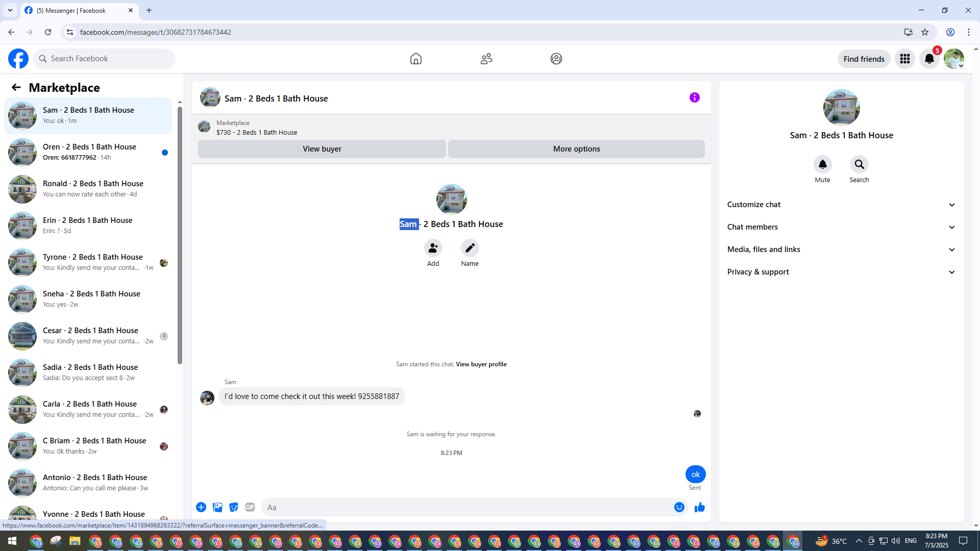
Task: Click the Add people icon
Action: pyautogui.click(x=433, y=248)
